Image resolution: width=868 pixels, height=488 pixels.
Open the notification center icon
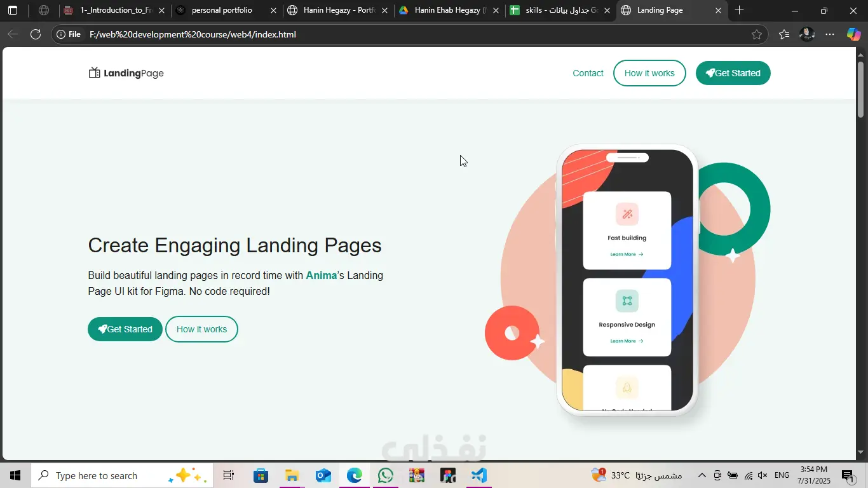(848, 475)
